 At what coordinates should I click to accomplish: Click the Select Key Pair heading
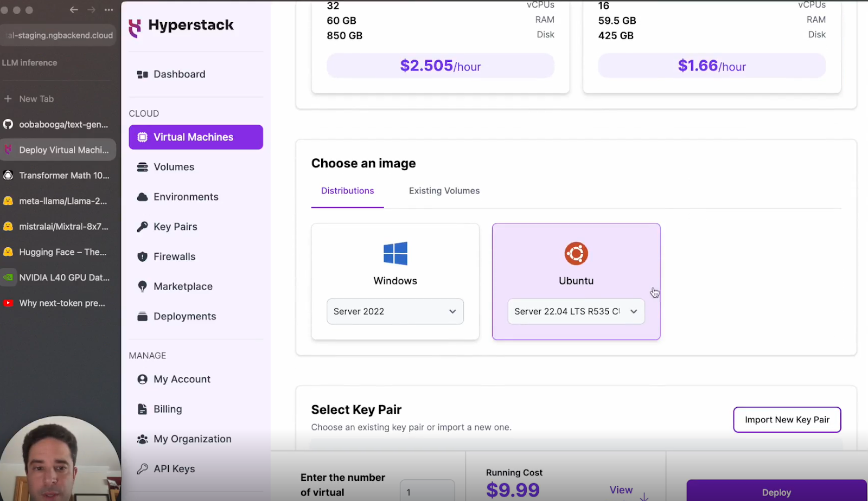(x=356, y=409)
